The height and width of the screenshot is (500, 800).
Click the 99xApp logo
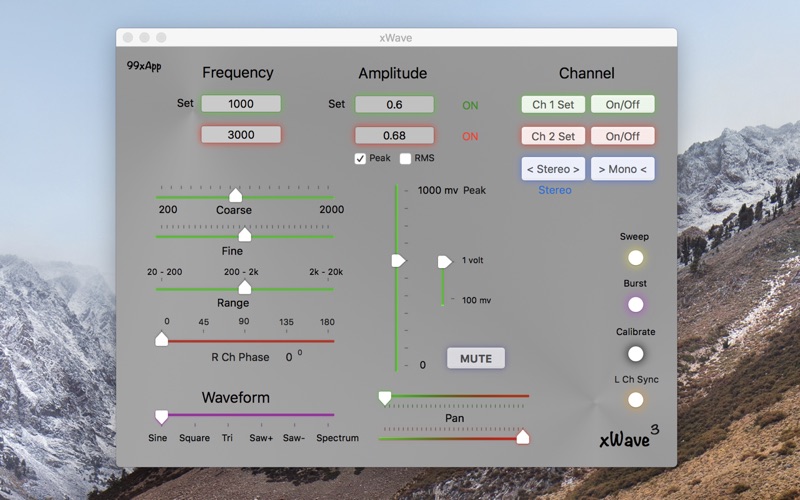(144, 66)
